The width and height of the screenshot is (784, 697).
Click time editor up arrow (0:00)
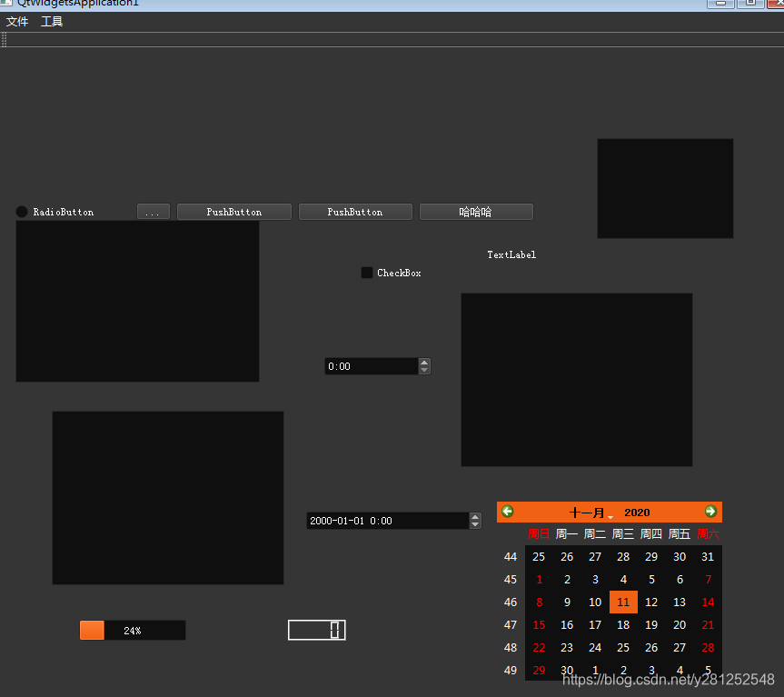coord(424,363)
